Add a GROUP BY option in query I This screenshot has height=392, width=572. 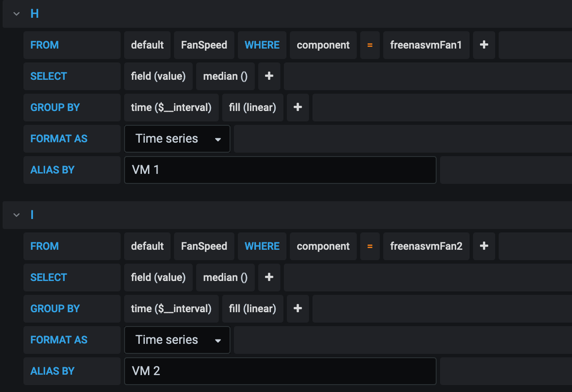[298, 309]
